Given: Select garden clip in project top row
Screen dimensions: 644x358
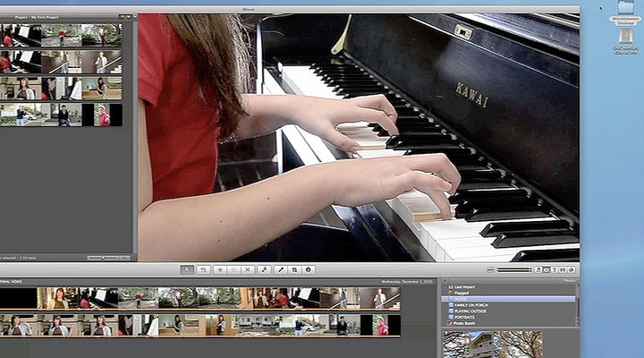Looking at the screenshot, I should [61, 35].
